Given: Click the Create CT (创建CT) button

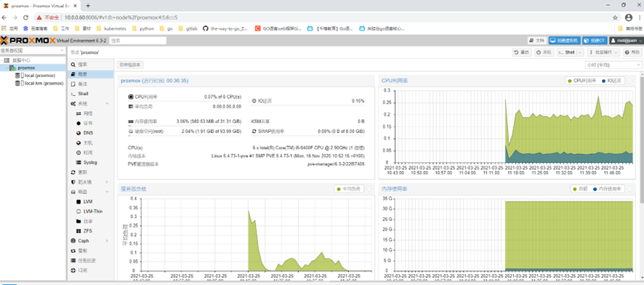Looking at the screenshot, I should [595, 41].
